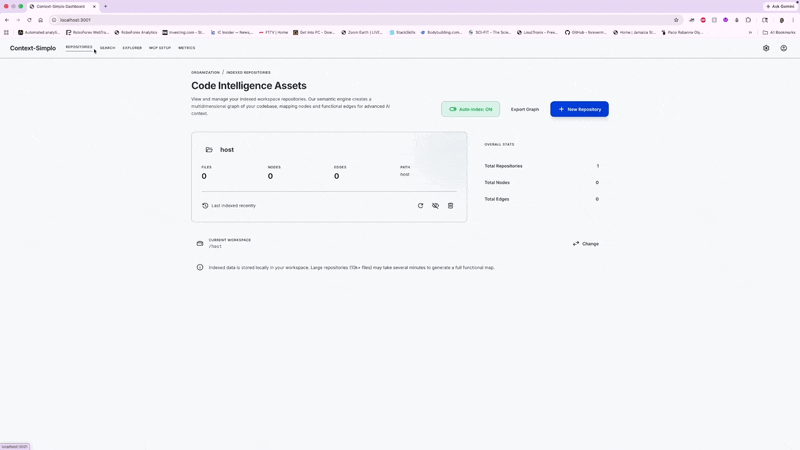This screenshot has height=450, width=800.
Task: Click the purple circle extension icon
Action: (726, 20)
